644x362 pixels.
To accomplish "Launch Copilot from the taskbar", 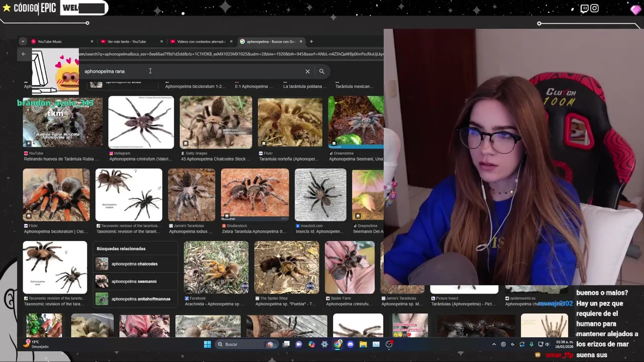I will 311,344.
